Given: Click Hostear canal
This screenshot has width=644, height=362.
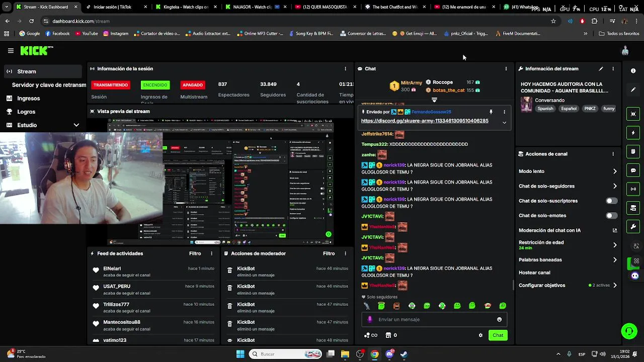Looking at the screenshot, I should pos(534,273).
